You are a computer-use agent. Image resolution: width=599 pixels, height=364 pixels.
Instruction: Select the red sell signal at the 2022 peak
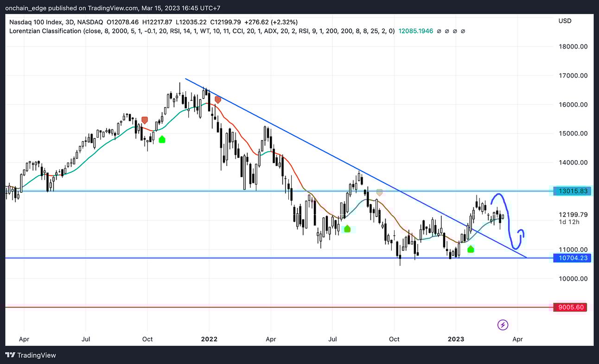pyautogui.click(x=218, y=99)
